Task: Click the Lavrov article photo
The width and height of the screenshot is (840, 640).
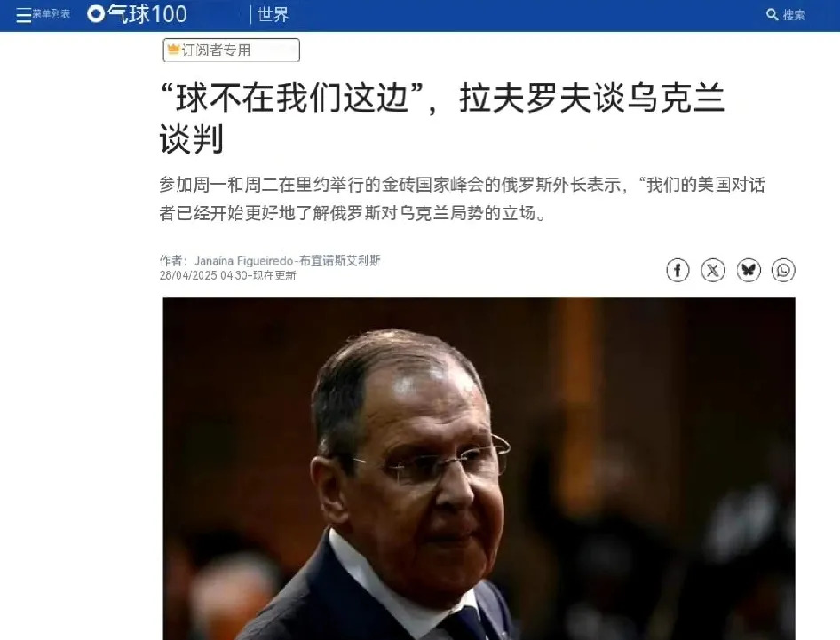Action: pyautogui.click(x=479, y=469)
